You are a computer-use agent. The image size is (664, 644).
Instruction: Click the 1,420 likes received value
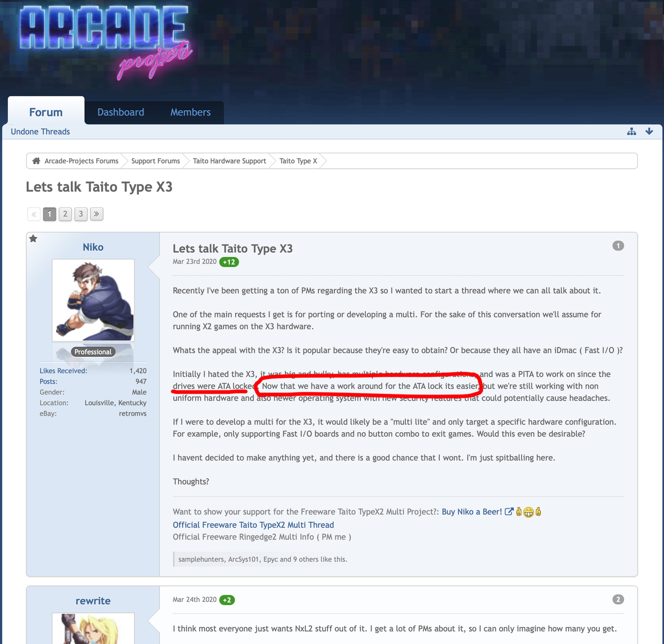click(x=138, y=371)
